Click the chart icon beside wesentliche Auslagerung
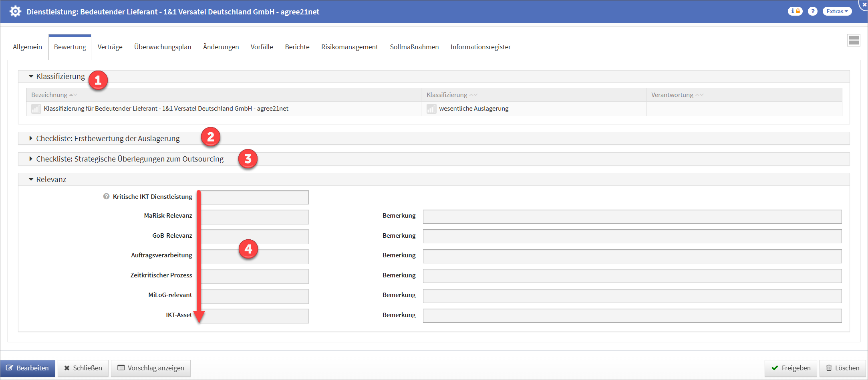The height and width of the screenshot is (380, 868). point(431,109)
